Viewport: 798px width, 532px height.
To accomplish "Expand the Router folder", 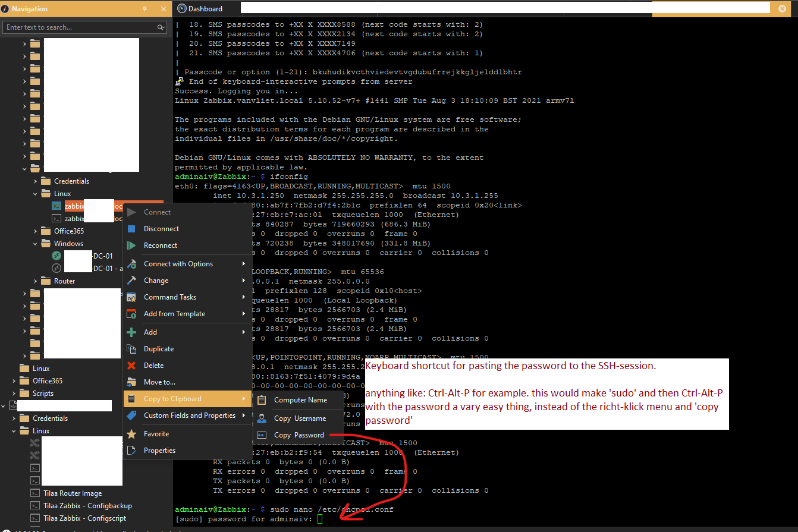I will 35,281.
